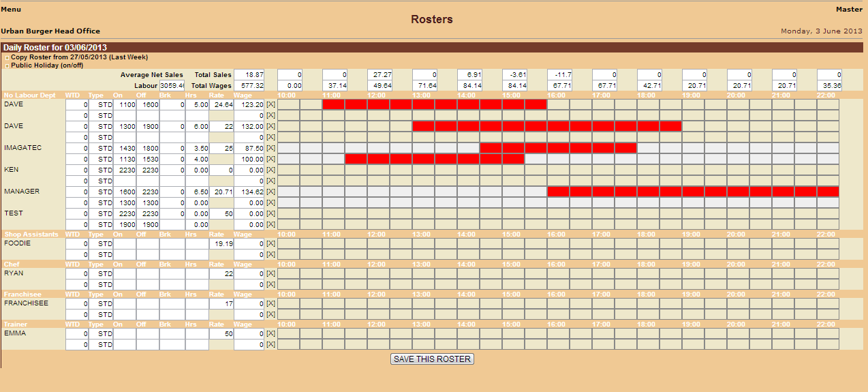
Task: Click [X] next to FRANCHISEE's first row
Action: (x=270, y=303)
